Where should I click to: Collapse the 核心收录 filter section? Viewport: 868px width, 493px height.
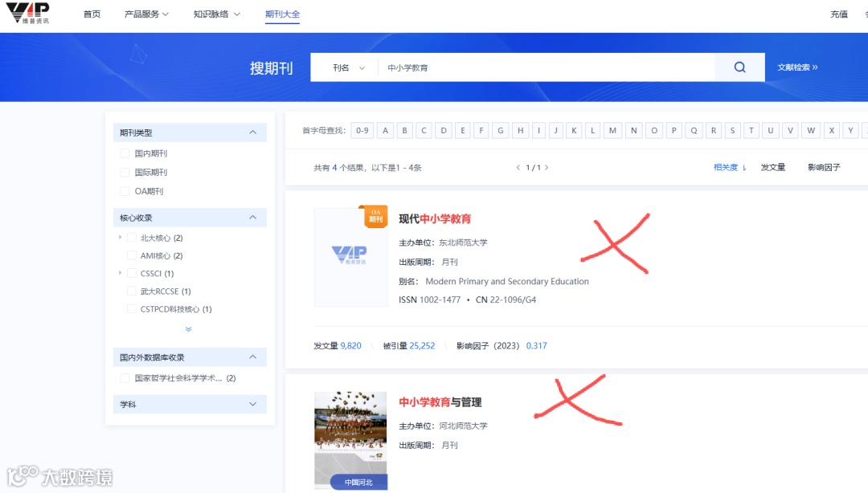point(252,218)
